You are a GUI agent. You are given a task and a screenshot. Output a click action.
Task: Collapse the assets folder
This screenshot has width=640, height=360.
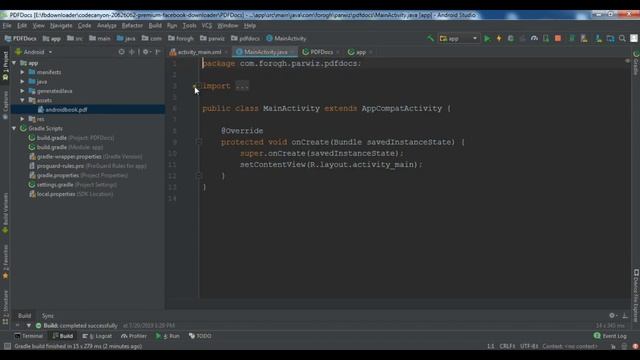point(23,100)
